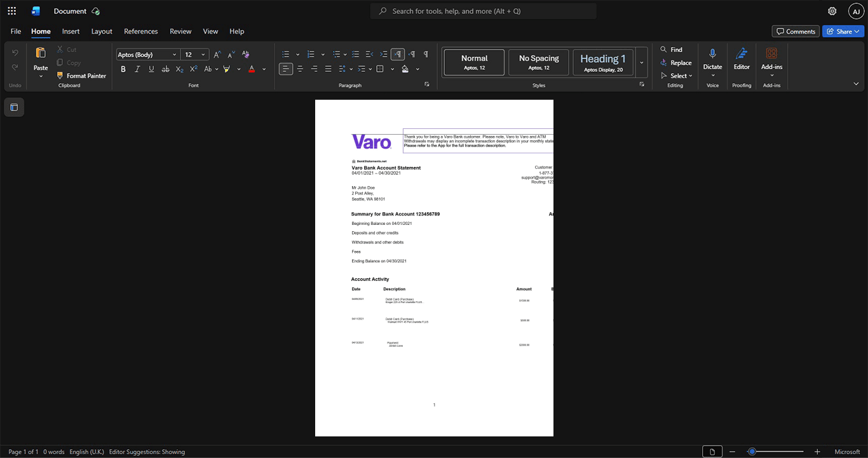The width and height of the screenshot is (868, 458).
Task: Open the Editor proofing tool
Action: pos(742,58)
